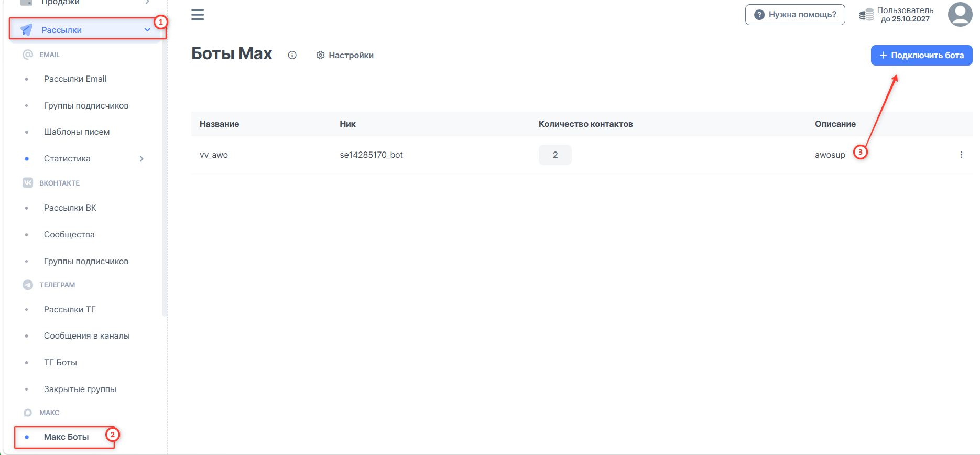Image resolution: width=980 pixels, height=455 pixels.
Task: Open Рассылки Email page
Action: pos(75,79)
